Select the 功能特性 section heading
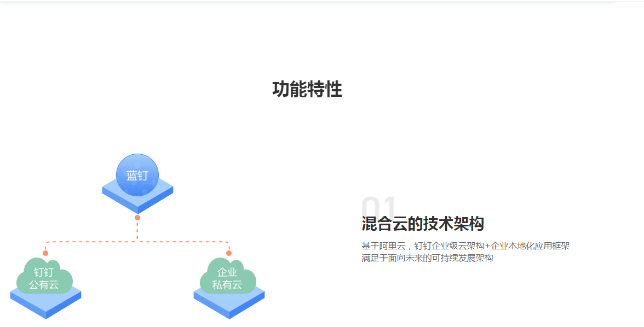The width and height of the screenshot is (644, 327). [307, 89]
